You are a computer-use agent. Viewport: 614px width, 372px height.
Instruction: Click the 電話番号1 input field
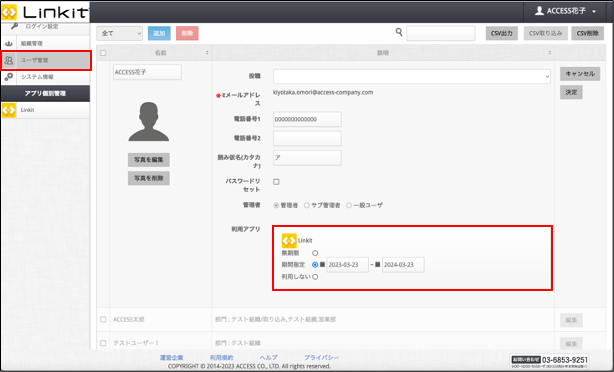pyautogui.click(x=307, y=119)
